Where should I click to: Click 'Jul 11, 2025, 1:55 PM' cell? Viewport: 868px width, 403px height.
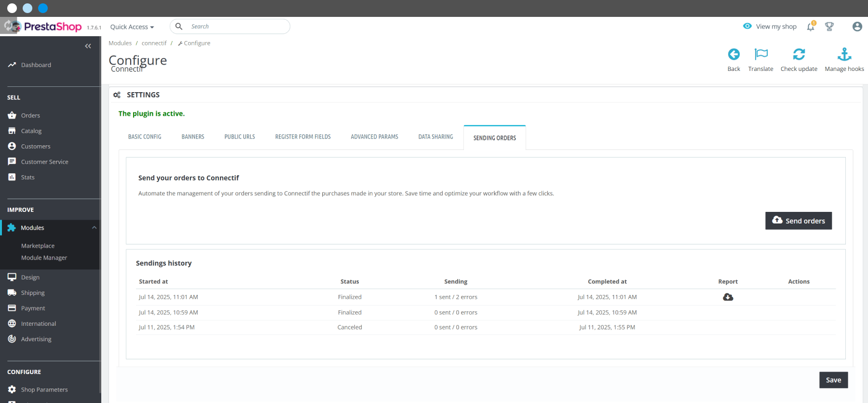tap(607, 327)
